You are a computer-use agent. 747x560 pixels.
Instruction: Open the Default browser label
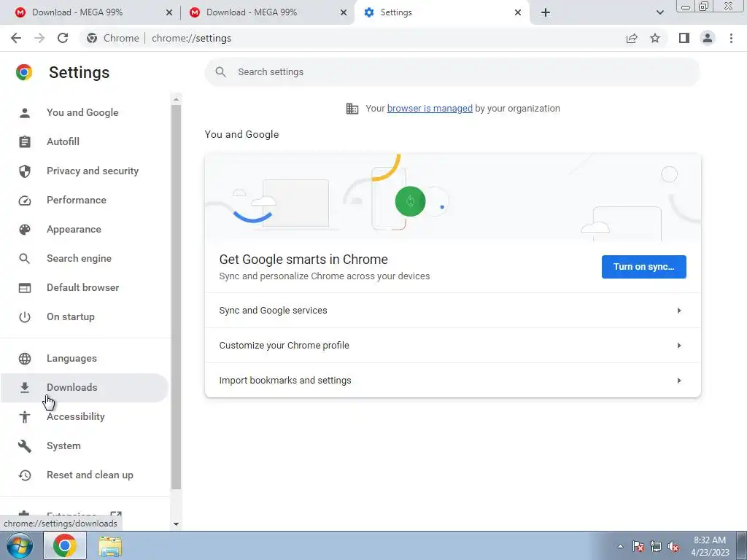(x=83, y=287)
